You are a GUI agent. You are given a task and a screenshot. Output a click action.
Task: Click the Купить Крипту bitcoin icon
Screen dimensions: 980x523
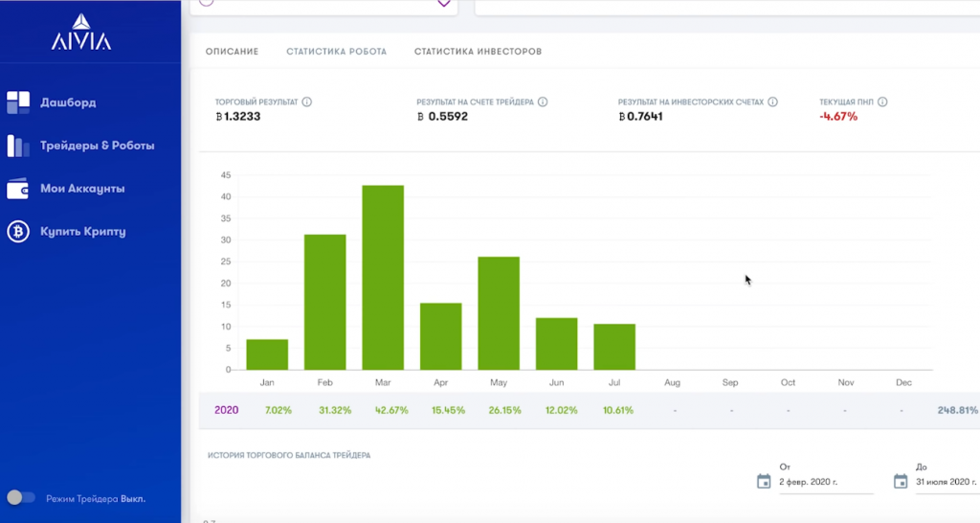click(x=18, y=232)
